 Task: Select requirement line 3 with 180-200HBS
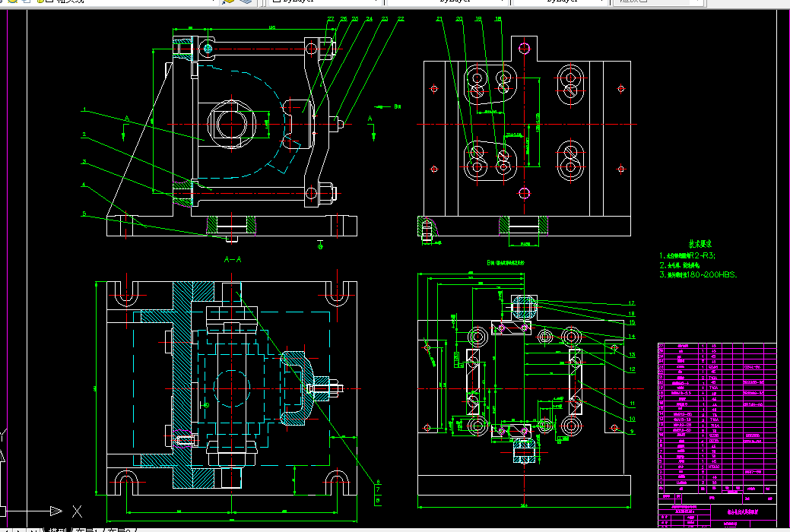[x=698, y=274]
